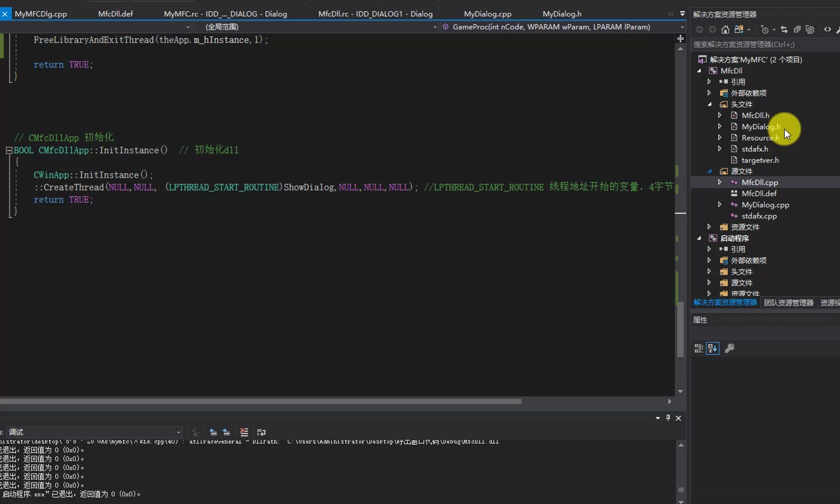Viewport: 840px width, 504px height.
Task: Clear all output with red X icon
Action: tap(244, 432)
